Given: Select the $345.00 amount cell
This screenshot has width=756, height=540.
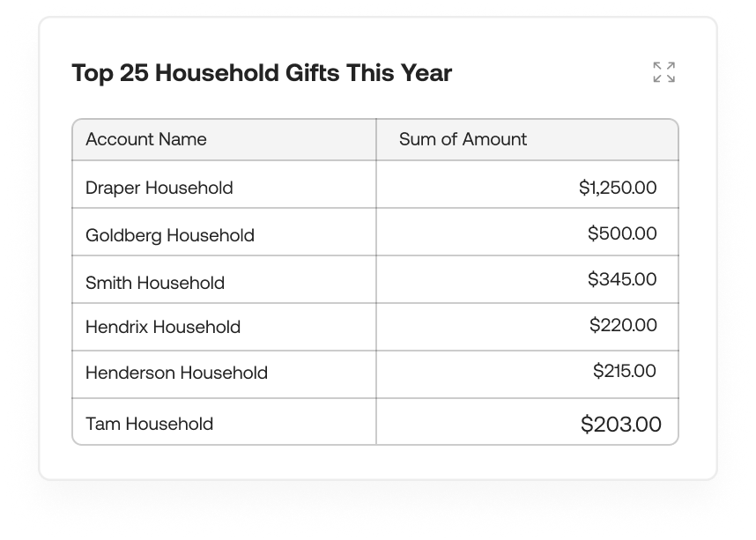Looking at the screenshot, I should [x=622, y=279].
